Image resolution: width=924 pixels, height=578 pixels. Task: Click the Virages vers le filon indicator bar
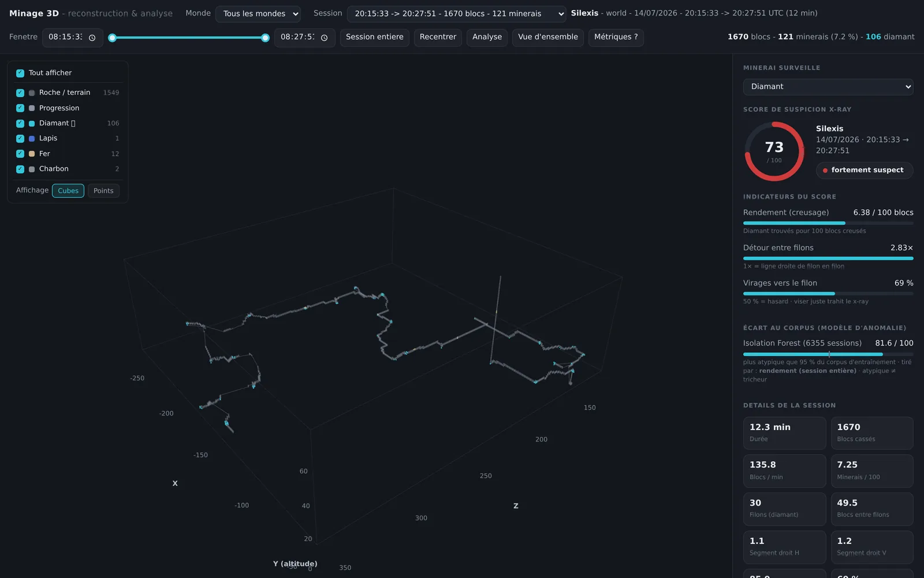click(x=828, y=294)
